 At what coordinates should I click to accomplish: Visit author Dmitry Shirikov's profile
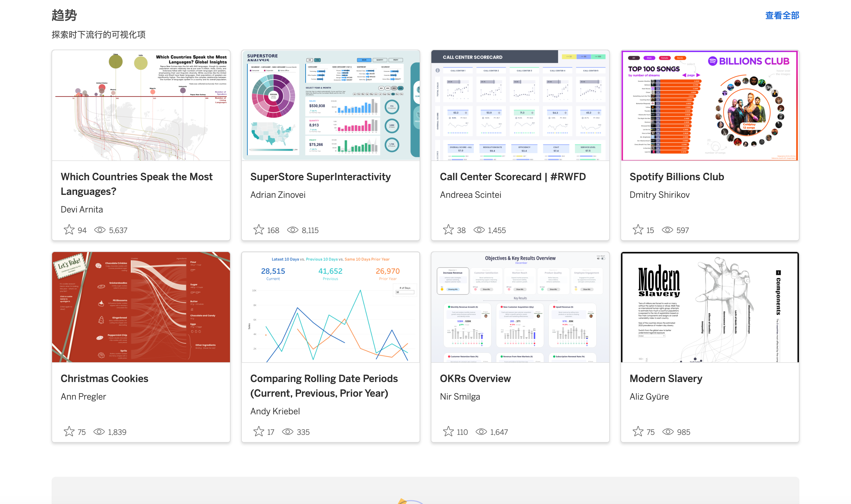[x=659, y=195]
